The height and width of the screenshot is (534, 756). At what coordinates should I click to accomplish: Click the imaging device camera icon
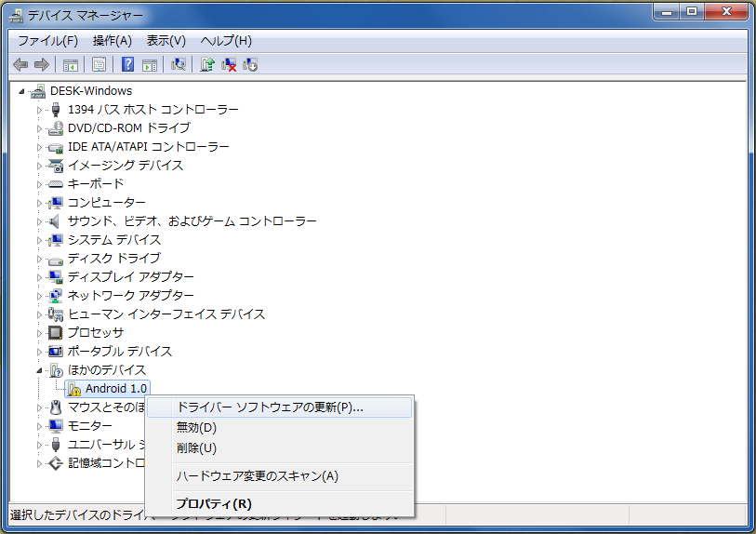pos(56,166)
